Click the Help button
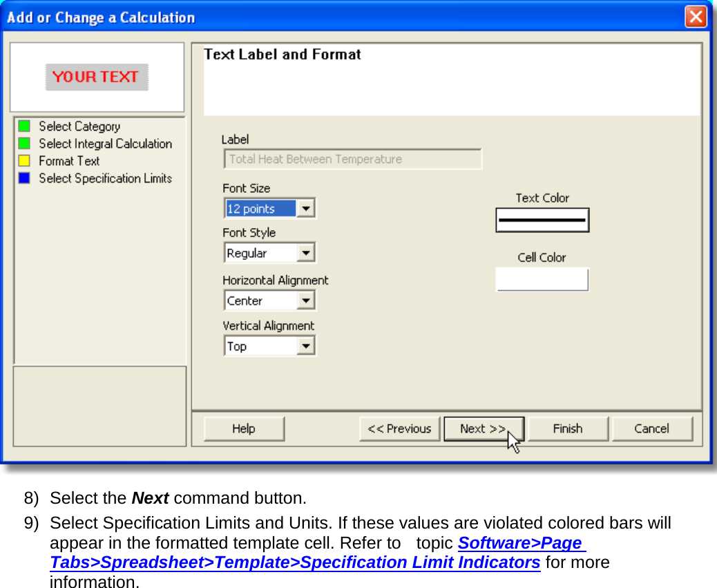This screenshot has width=717, height=588. 244,428
